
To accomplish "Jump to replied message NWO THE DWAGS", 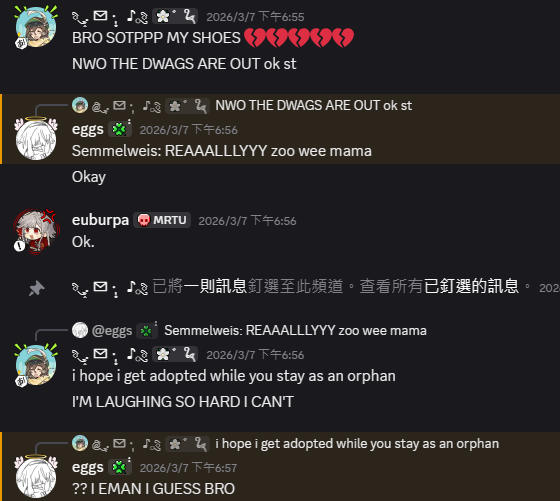I will click(x=314, y=106).
